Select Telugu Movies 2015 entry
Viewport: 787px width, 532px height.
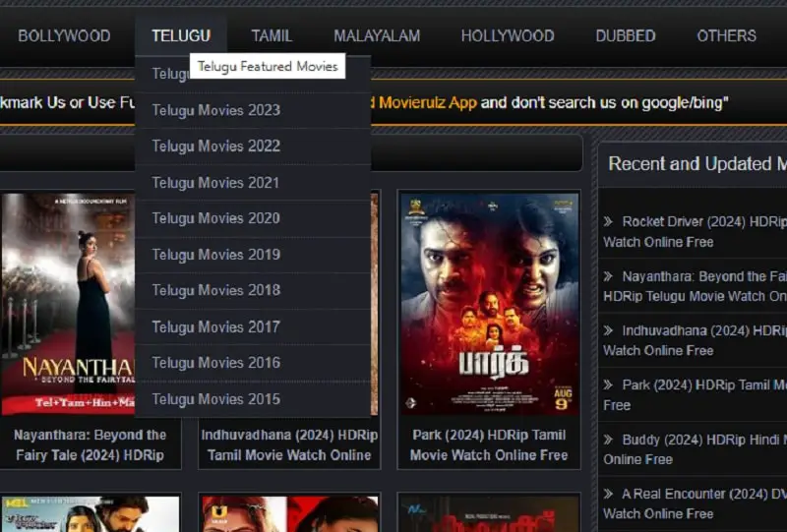[215, 399]
